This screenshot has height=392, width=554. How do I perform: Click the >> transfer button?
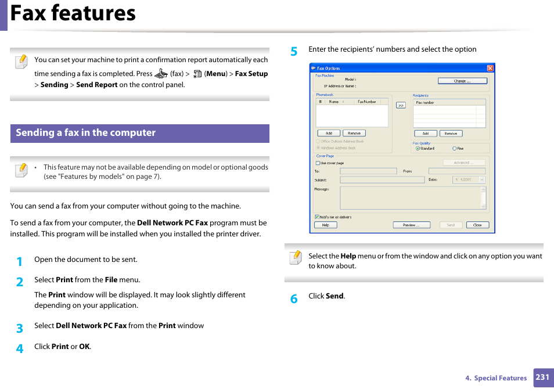click(x=401, y=105)
